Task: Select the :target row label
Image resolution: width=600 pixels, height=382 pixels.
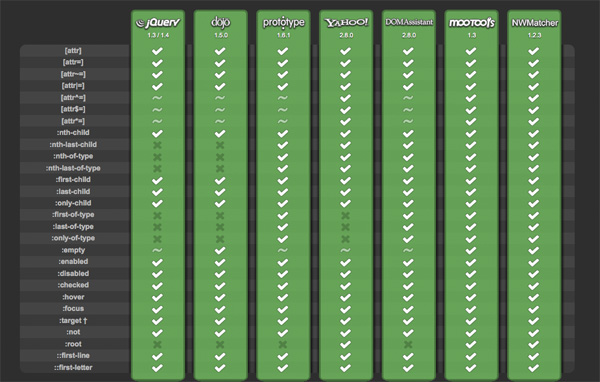Action: click(x=73, y=320)
